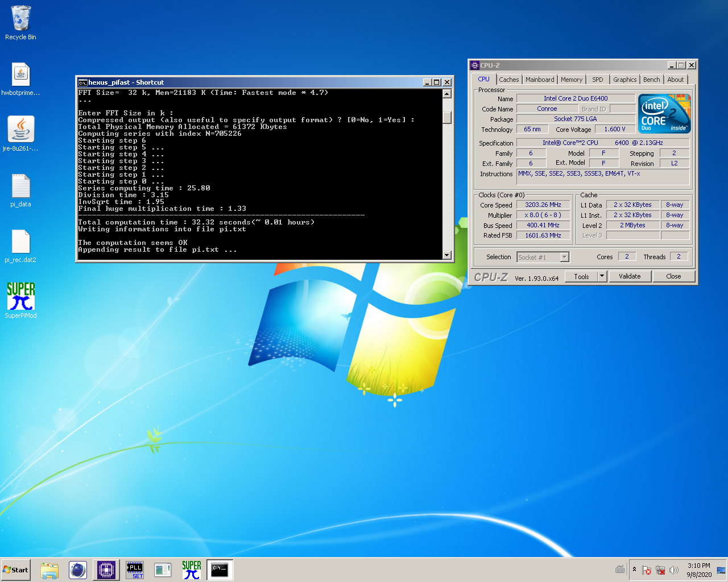
Task: Switch to the Memory tab in CPU-Z
Action: coord(572,80)
